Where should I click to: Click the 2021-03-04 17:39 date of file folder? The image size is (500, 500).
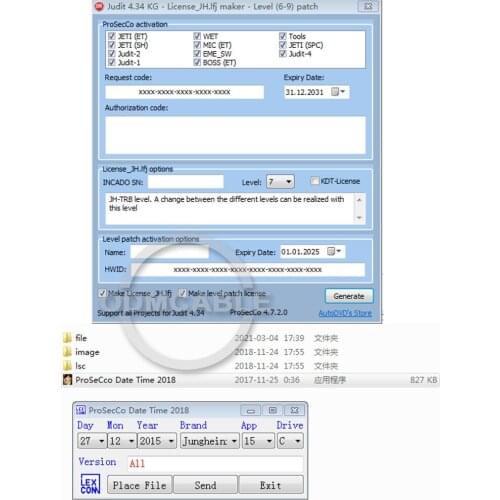(x=269, y=338)
